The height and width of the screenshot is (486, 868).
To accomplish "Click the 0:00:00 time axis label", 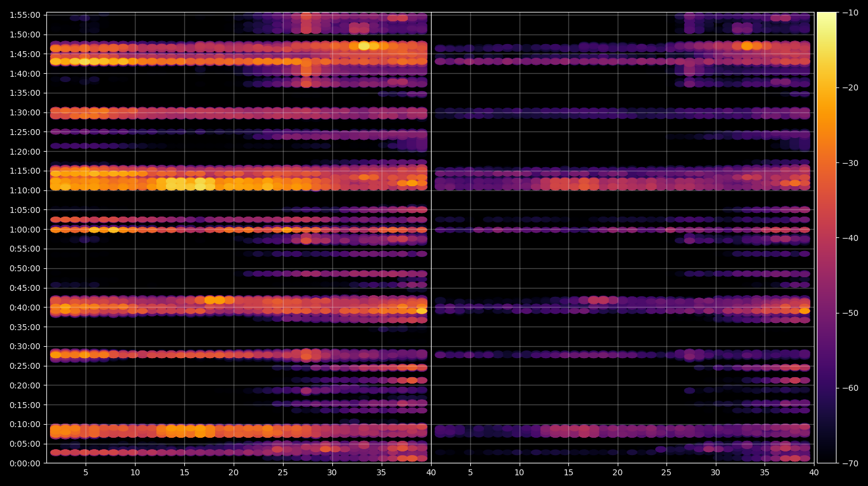I will (x=25, y=463).
